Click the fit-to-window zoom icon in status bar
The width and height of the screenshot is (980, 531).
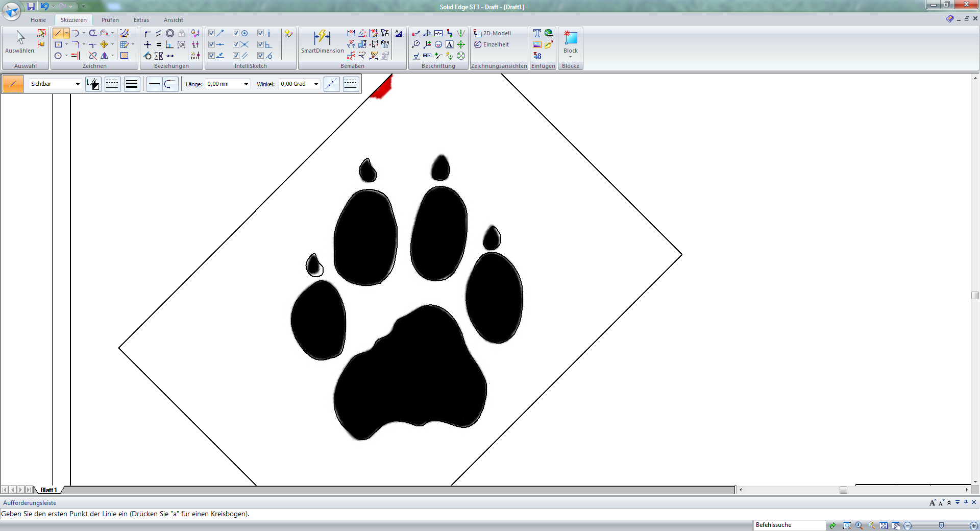[x=884, y=525]
